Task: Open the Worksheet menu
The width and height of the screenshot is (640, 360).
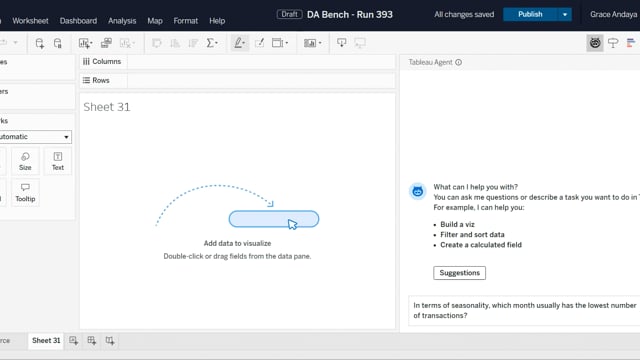Action: click(x=30, y=21)
